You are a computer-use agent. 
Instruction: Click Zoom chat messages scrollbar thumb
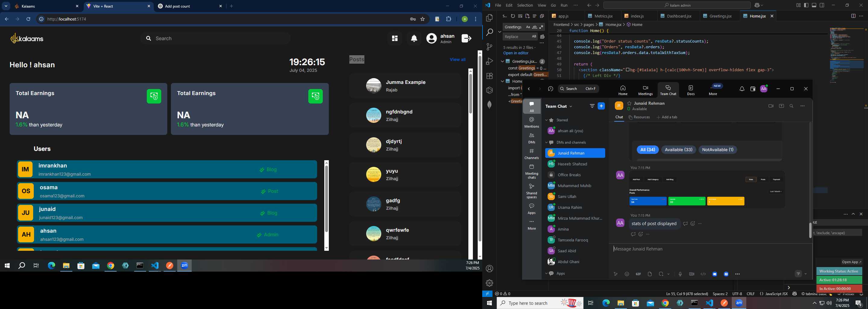point(810,231)
